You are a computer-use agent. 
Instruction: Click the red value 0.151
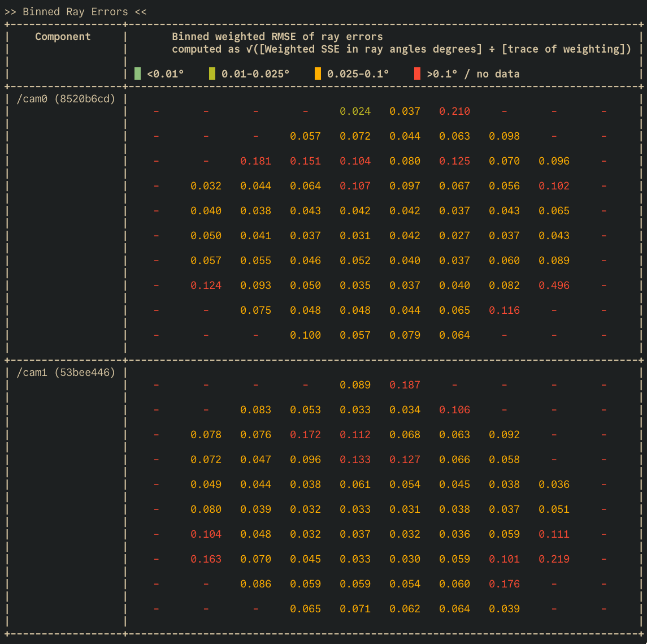[305, 161]
